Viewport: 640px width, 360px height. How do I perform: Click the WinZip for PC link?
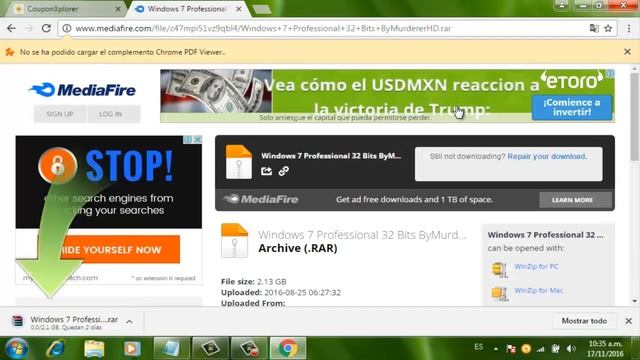(536, 267)
